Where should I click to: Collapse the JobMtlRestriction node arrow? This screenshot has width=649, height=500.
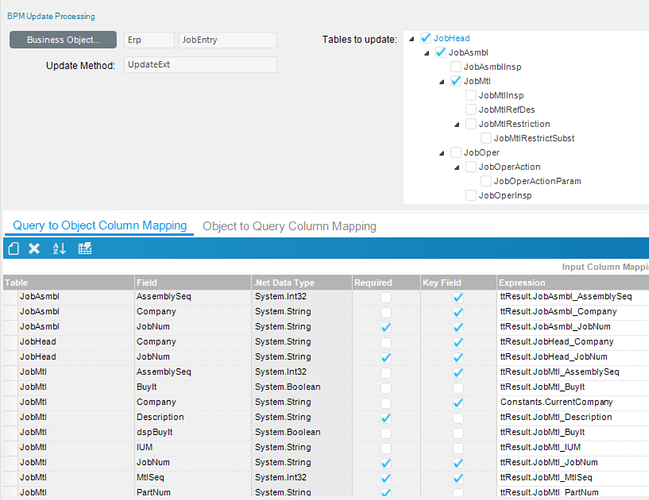[457, 124]
